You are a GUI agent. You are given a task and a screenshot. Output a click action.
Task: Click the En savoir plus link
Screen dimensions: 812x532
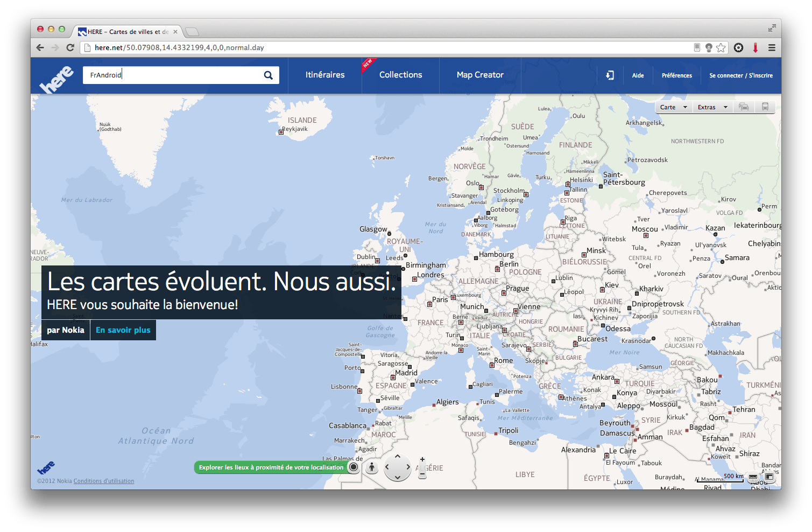coord(123,330)
